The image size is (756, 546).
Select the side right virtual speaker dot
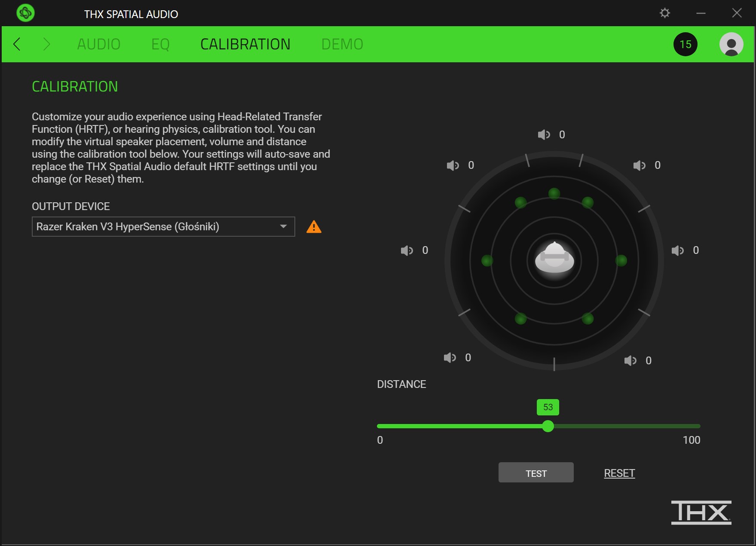pyautogui.click(x=621, y=260)
